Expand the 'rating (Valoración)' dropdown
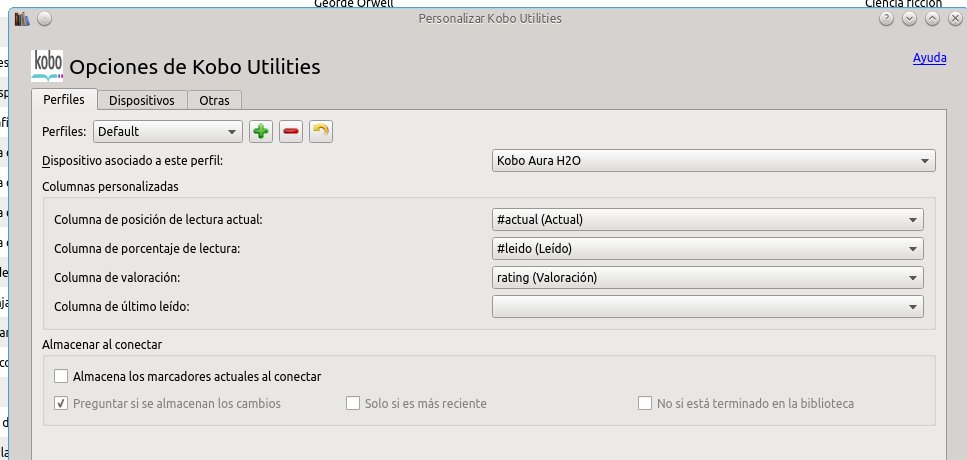Screen dimensions: 967x460 tap(707, 277)
